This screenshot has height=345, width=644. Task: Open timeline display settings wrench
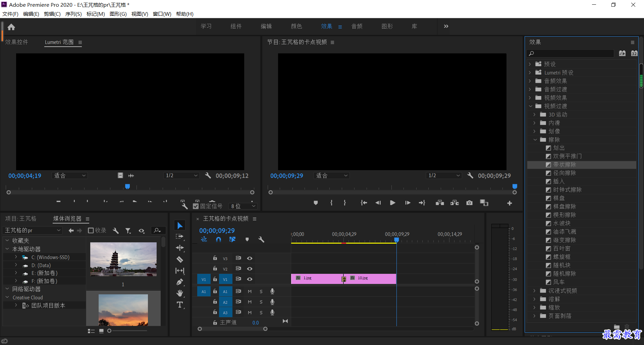pyautogui.click(x=261, y=239)
